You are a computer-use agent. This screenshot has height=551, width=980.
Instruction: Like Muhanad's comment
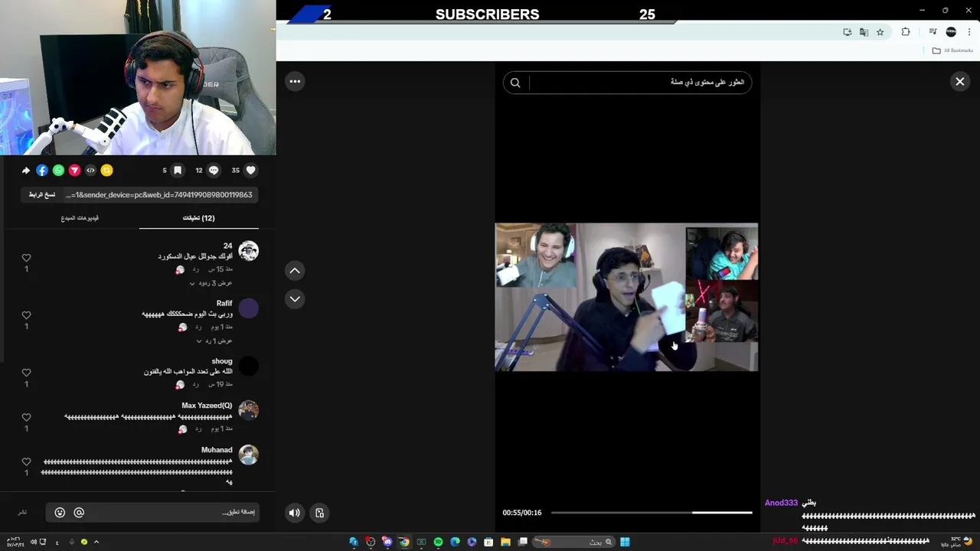click(26, 462)
